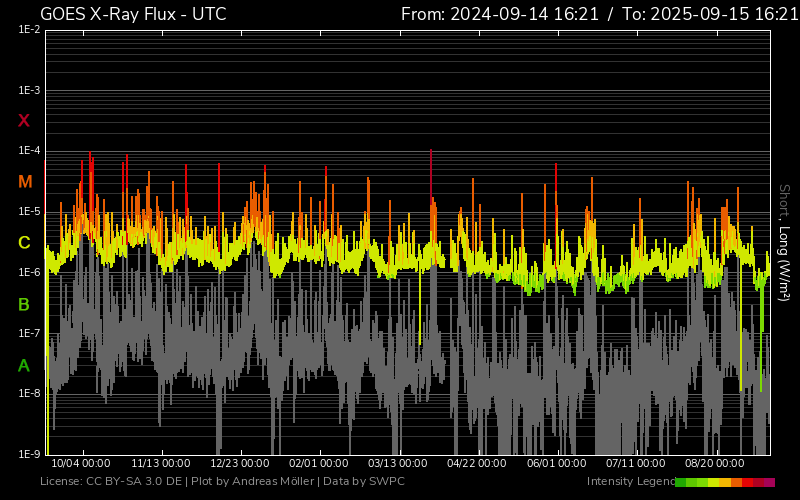Screen dimensions: 800x500
Task: Click the Intensity Legend label
Action: (x=630, y=482)
